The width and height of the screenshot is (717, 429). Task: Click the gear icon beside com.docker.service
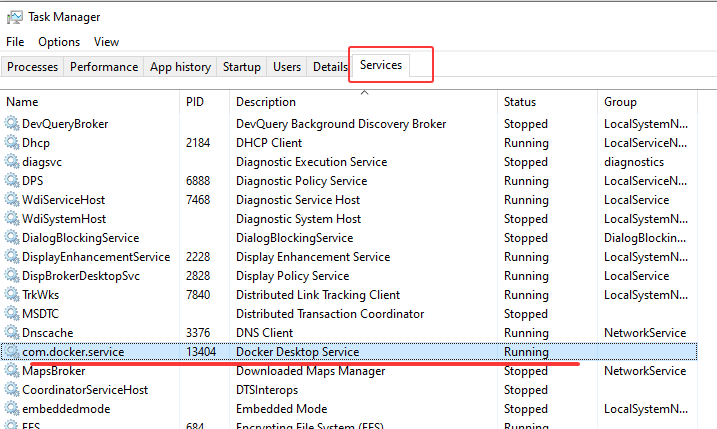12,352
